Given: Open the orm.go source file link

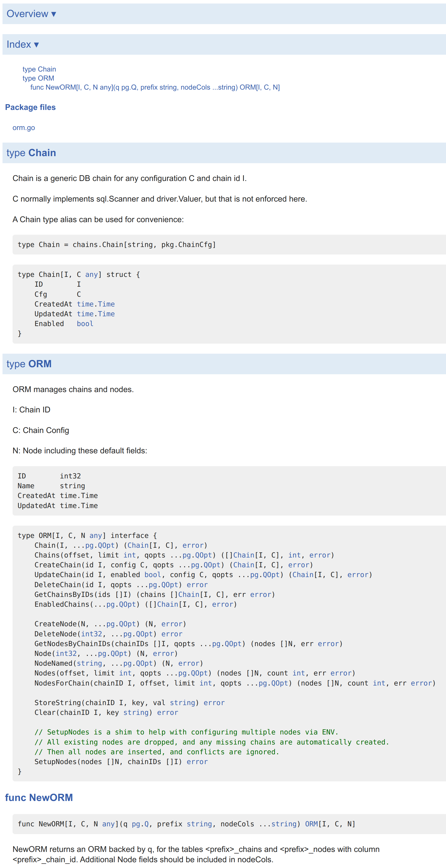Looking at the screenshot, I should click(23, 128).
